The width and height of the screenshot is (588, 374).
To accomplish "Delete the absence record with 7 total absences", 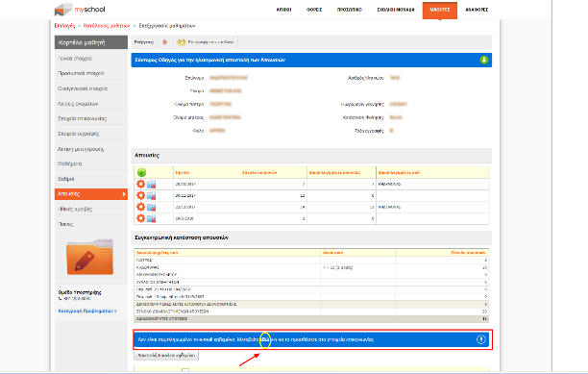I will [x=151, y=185].
